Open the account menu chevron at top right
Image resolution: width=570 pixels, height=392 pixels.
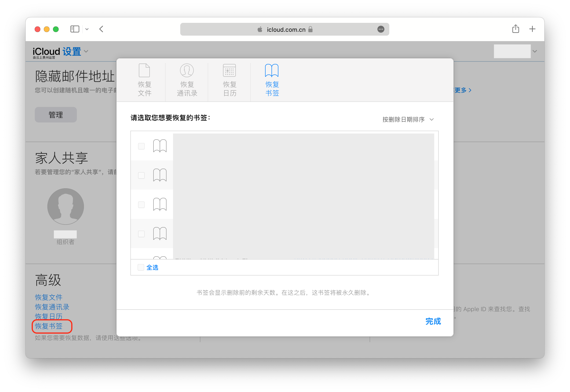coord(535,51)
